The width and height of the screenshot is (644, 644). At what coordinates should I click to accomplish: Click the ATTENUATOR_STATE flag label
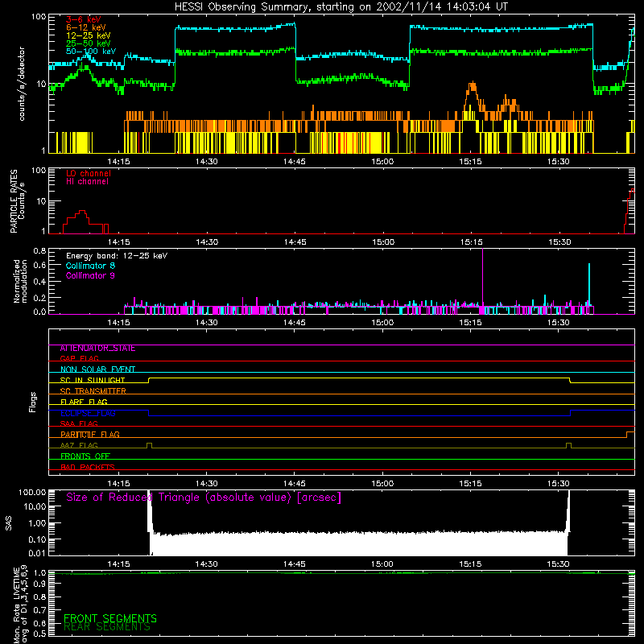pos(97,348)
